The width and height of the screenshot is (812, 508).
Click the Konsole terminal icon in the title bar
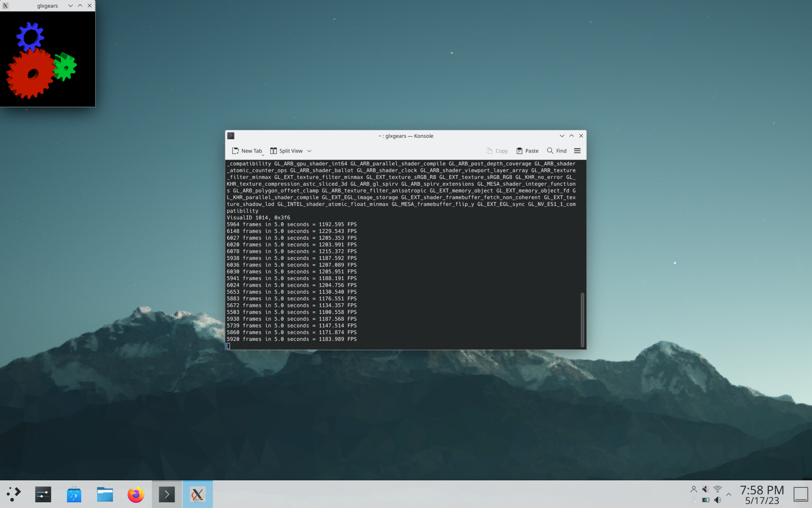[231, 136]
